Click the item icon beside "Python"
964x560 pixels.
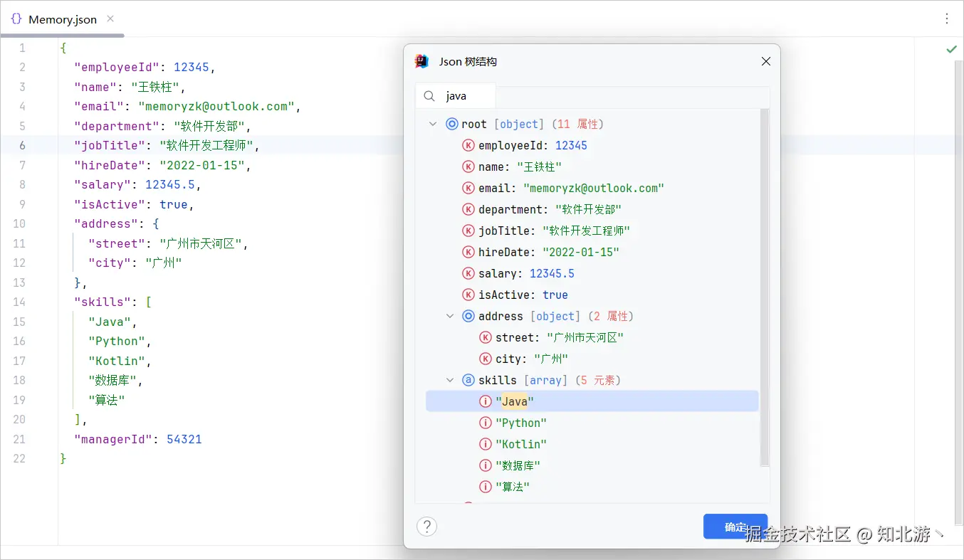(486, 423)
